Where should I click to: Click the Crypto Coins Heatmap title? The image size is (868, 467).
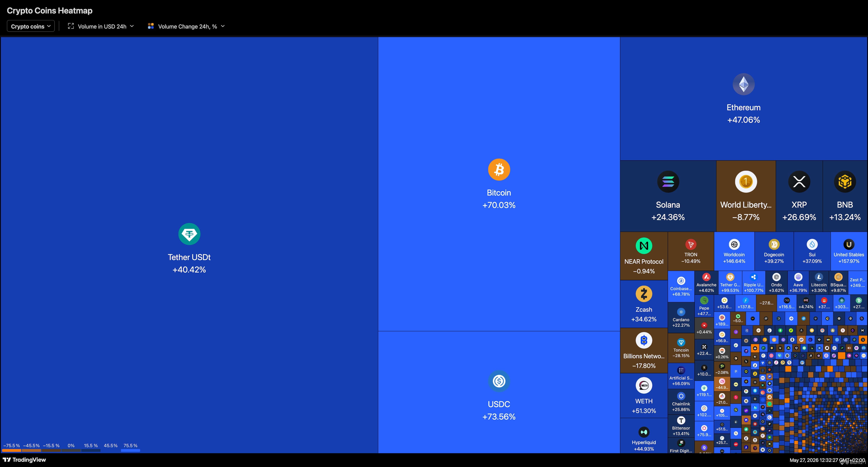[50, 10]
